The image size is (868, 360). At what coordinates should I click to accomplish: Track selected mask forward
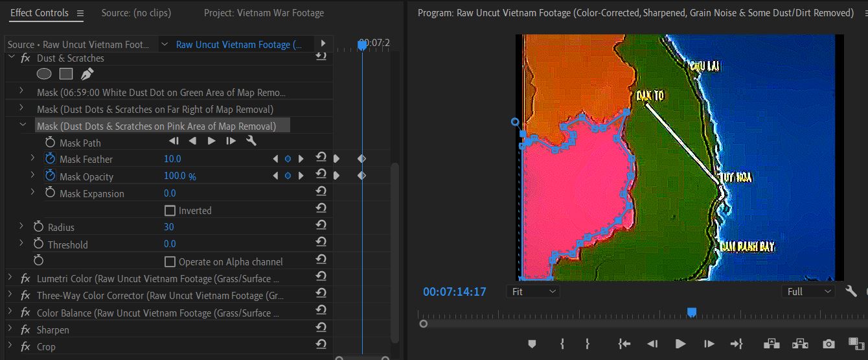[211, 141]
